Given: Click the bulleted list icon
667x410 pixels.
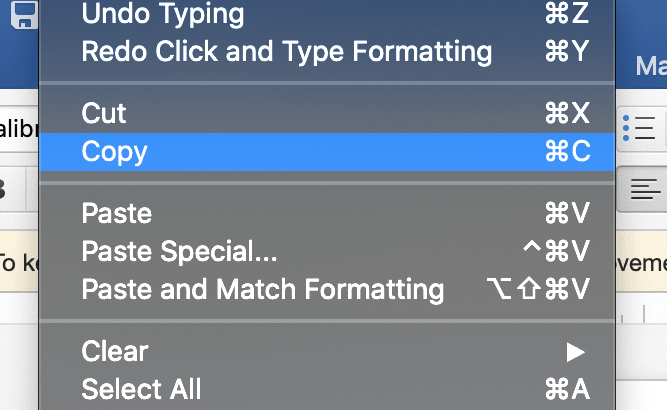Looking at the screenshot, I should (639, 128).
